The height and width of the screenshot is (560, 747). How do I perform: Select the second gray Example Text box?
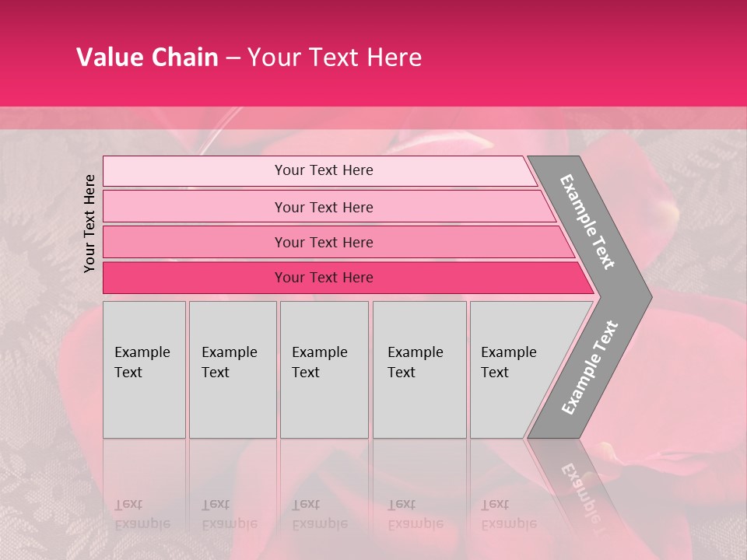tap(232, 369)
